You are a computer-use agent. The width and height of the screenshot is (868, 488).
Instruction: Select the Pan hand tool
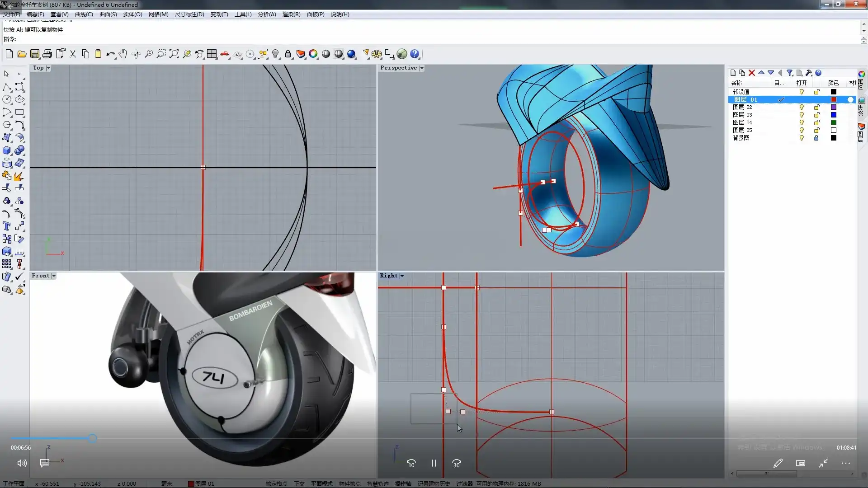(123, 54)
